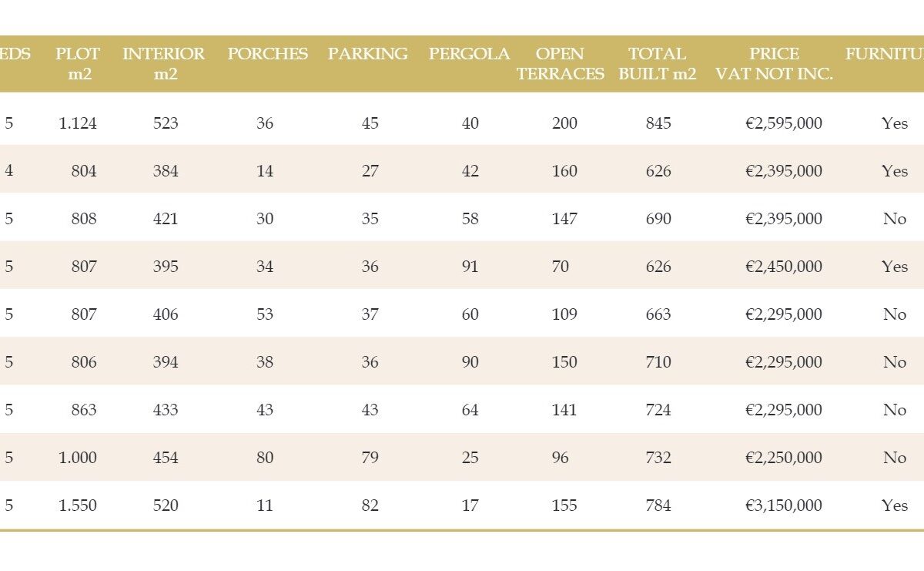The image size is (924, 571).
Task: Click the pergola value 91
Action: tap(470, 267)
